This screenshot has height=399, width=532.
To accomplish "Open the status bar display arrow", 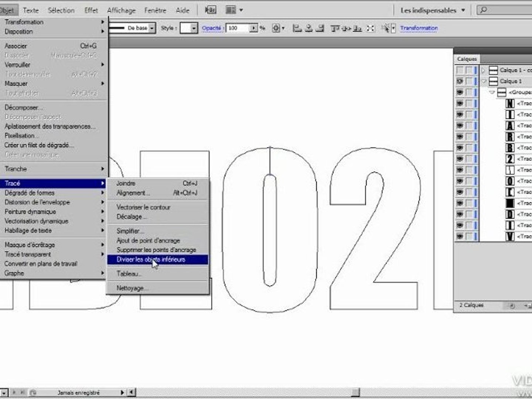I will click(122, 392).
